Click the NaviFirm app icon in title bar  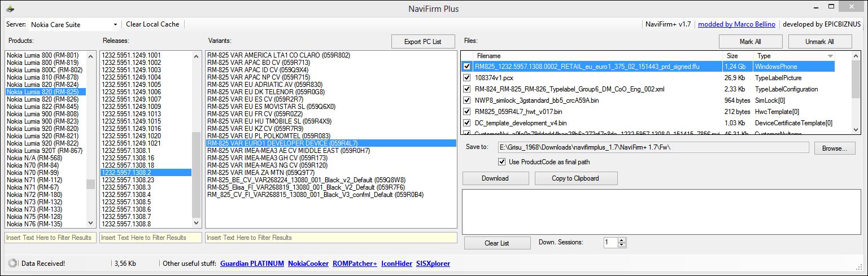(10, 8)
